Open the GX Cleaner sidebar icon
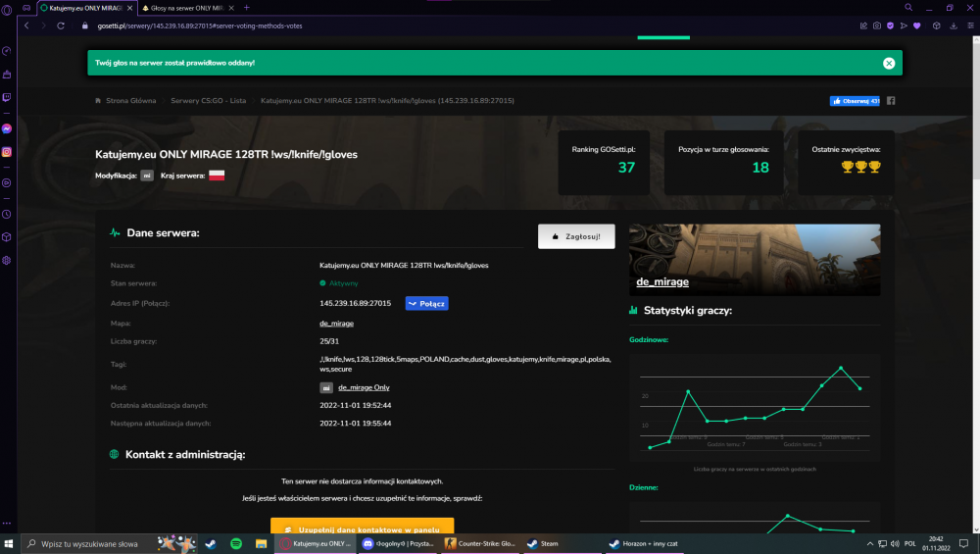 coord(7,75)
